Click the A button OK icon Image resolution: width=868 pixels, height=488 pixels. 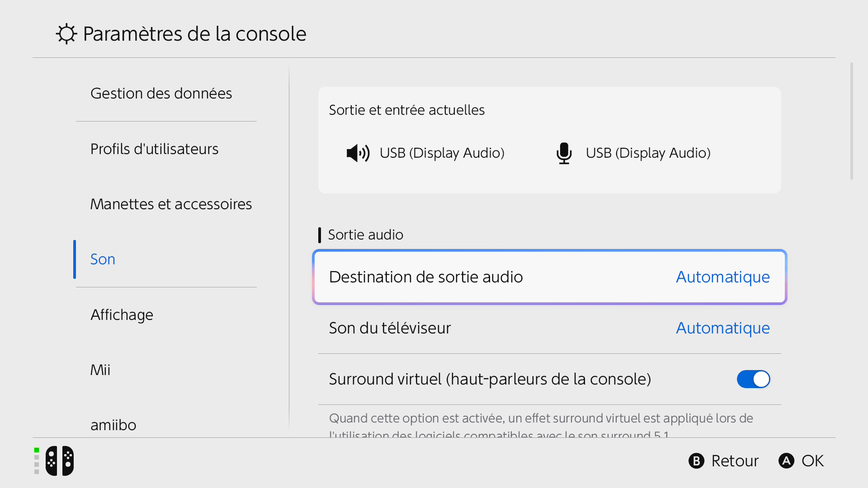(786, 461)
